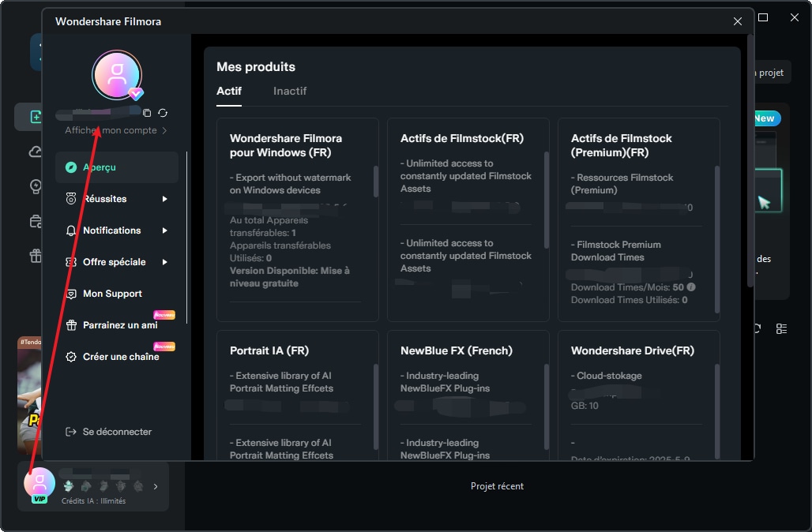
Task: Click the Offre spéciale ticket icon
Action: click(x=71, y=262)
